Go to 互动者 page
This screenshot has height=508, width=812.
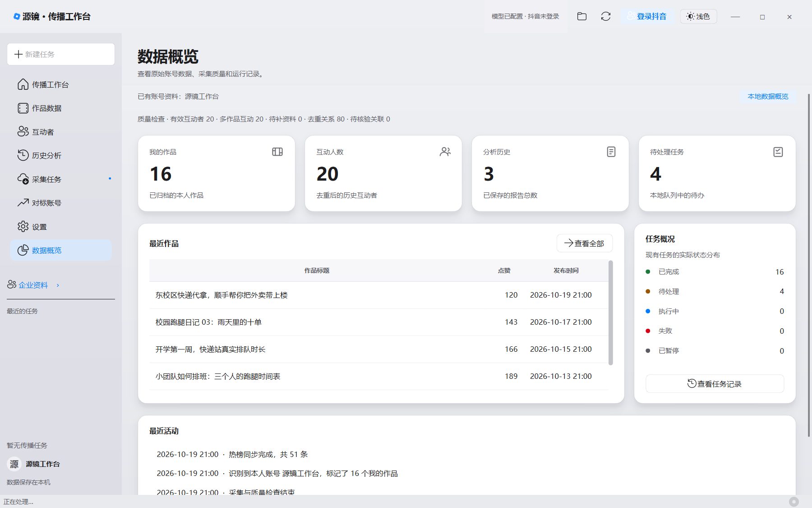pos(61,132)
